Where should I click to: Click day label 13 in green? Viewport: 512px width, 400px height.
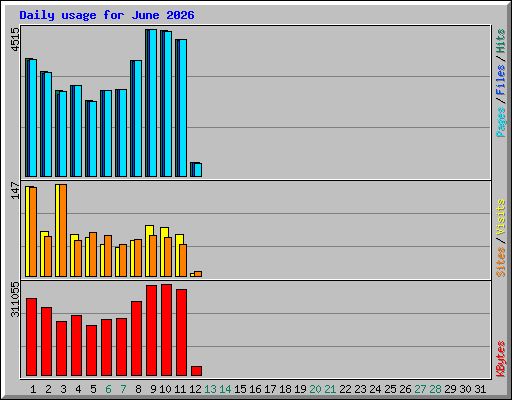(210, 389)
